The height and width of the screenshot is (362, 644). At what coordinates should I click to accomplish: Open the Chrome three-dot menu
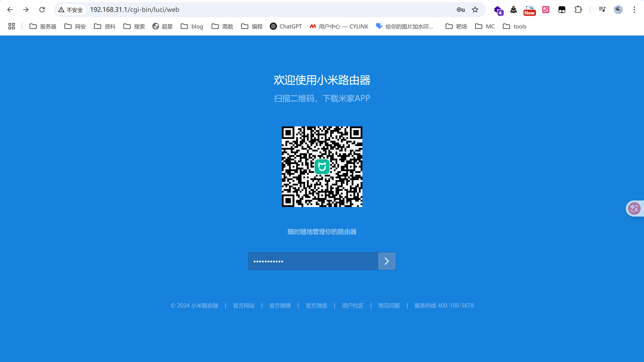(x=634, y=9)
